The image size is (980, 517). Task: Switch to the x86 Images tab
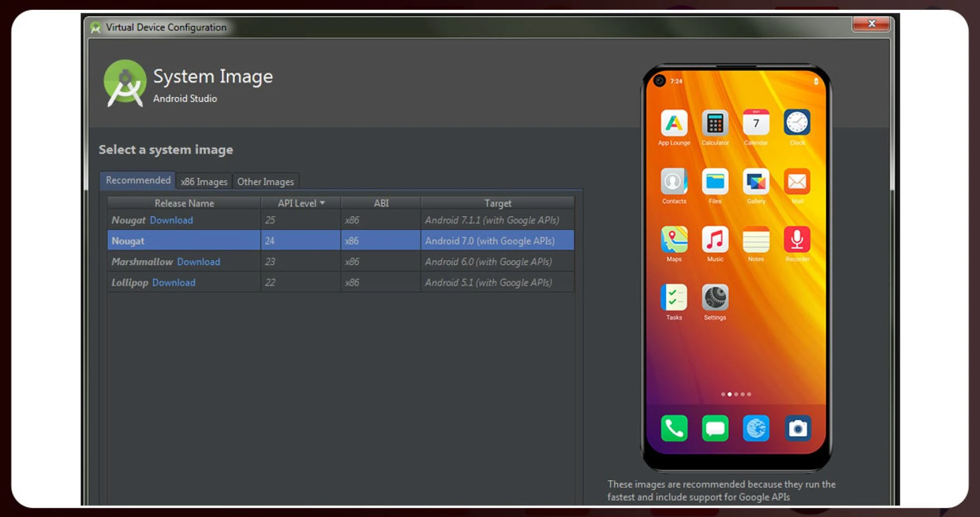204,182
